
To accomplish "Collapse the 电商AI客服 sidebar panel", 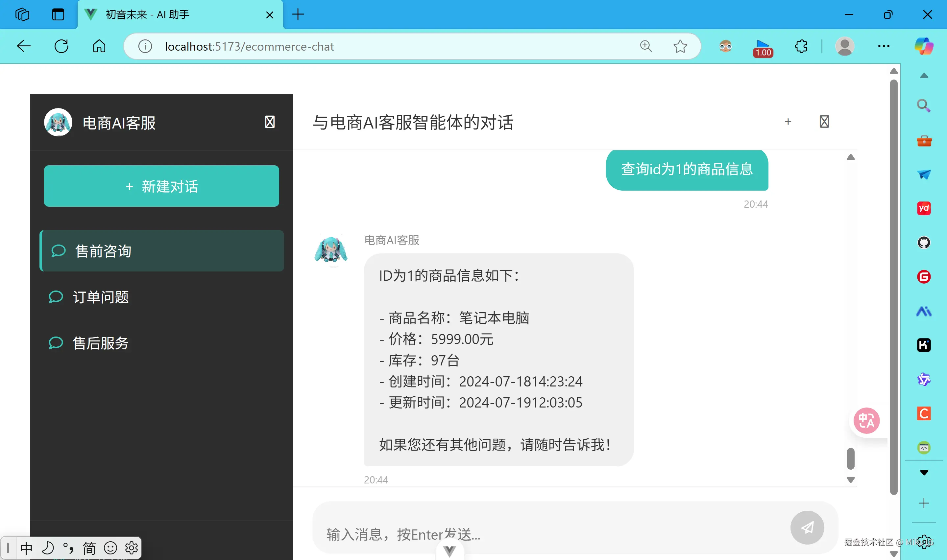I will point(270,122).
